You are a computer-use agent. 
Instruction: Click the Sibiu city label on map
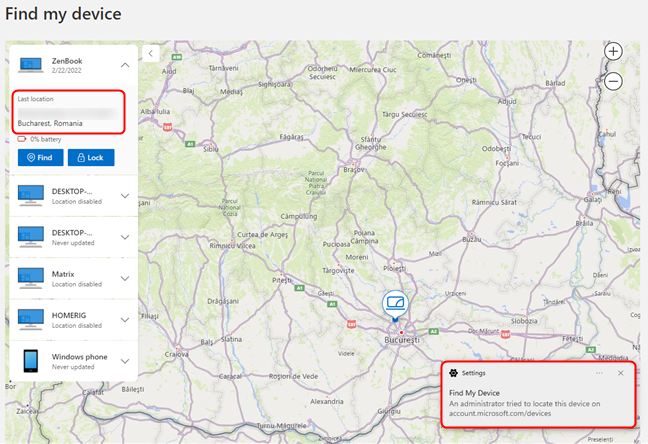[211, 149]
